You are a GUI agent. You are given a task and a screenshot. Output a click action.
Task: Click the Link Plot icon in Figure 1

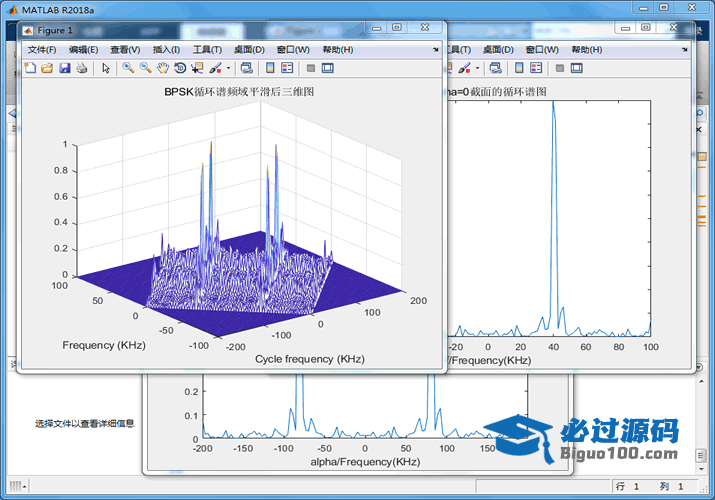(x=247, y=68)
